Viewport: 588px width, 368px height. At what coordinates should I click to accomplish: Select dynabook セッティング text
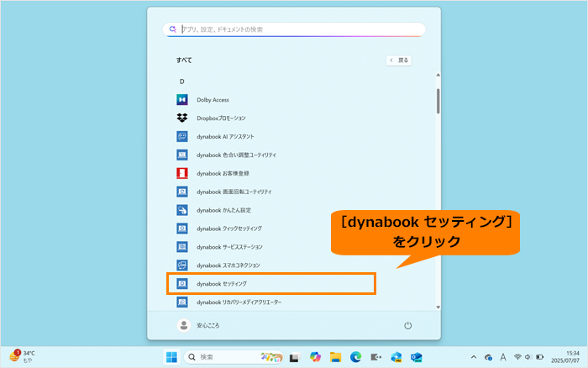222,284
